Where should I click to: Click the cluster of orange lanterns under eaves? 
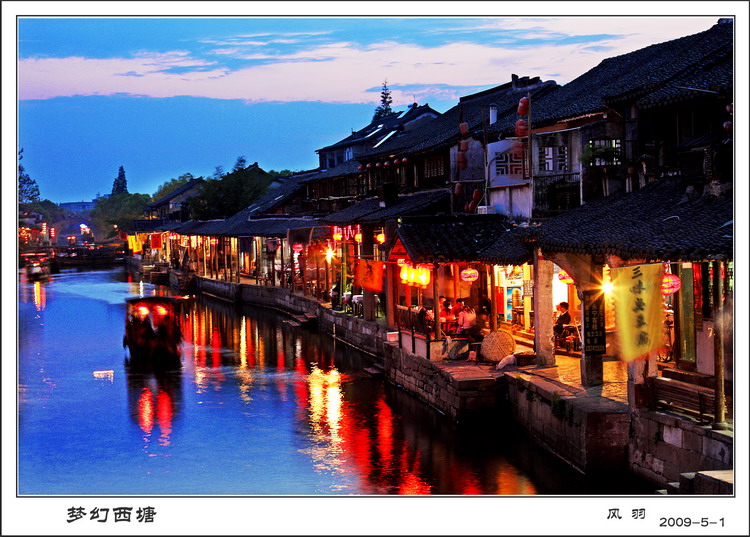(x=415, y=274)
